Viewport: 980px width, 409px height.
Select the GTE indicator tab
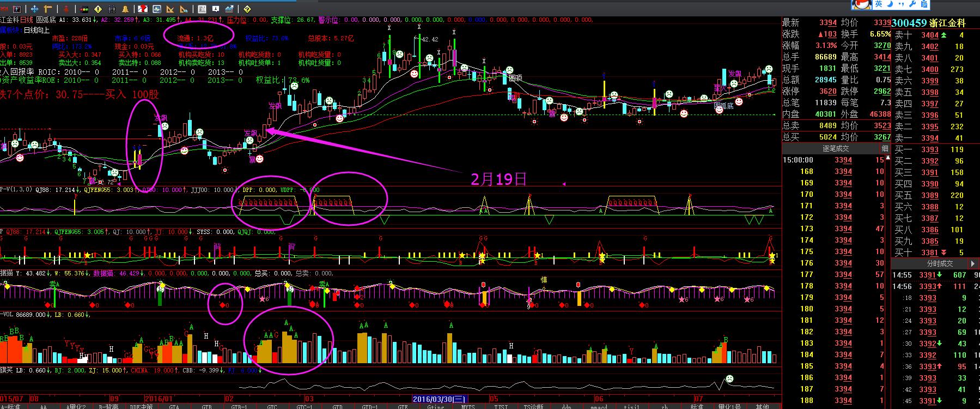tap(403, 406)
